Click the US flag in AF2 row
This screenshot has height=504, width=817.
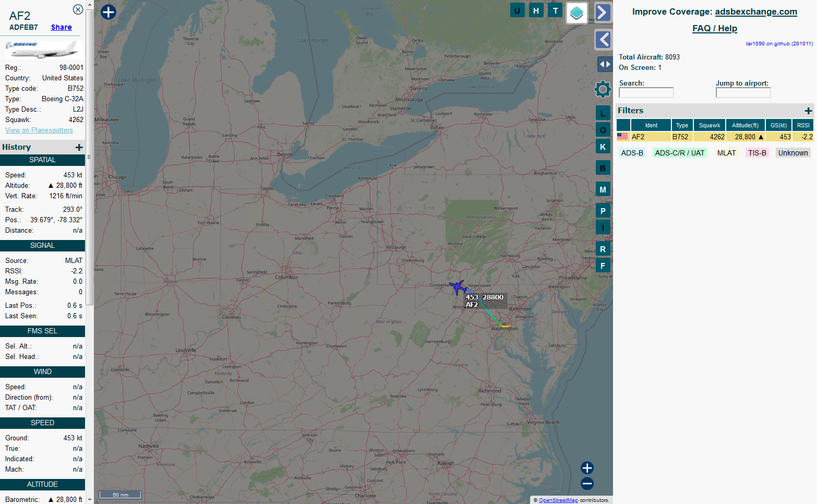click(x=622, y=137)
